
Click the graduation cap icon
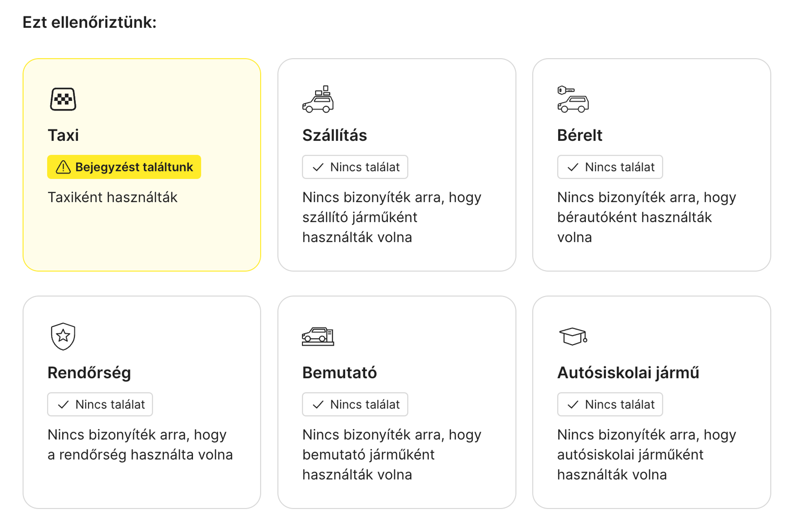pos(573,336)
